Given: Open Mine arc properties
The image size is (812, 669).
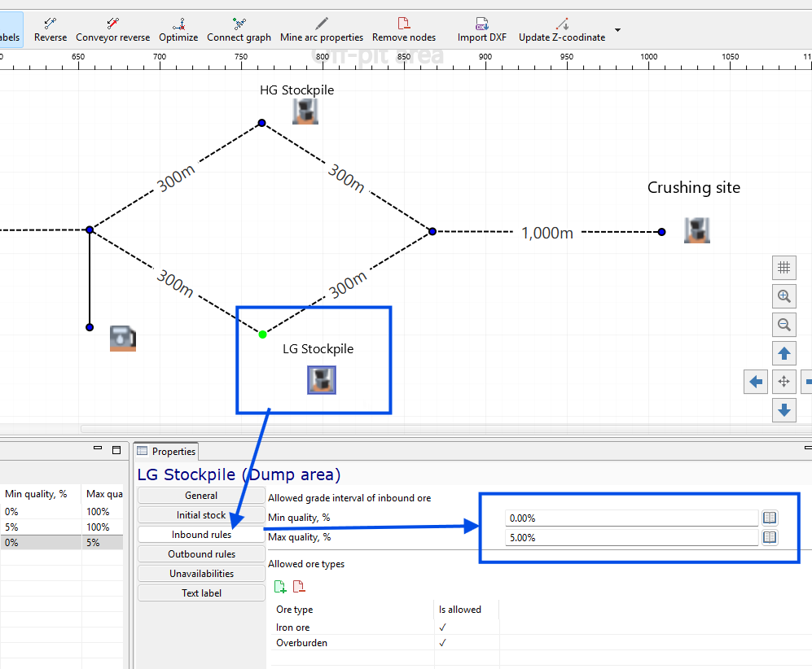Looking at the screenshot, I should (321, 29).
